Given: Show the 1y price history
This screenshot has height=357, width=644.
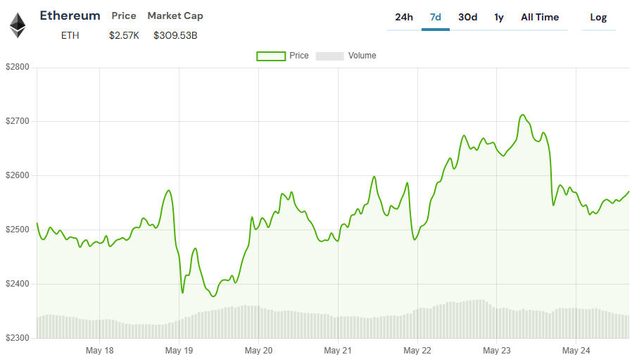Looking at the screenshot, I should click(499, 18).
